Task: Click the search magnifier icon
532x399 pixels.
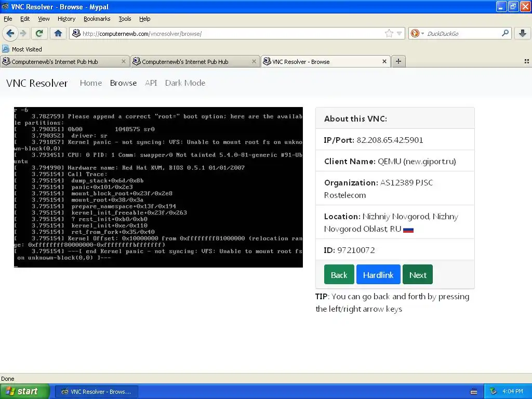Action: (x=505, y=33)
